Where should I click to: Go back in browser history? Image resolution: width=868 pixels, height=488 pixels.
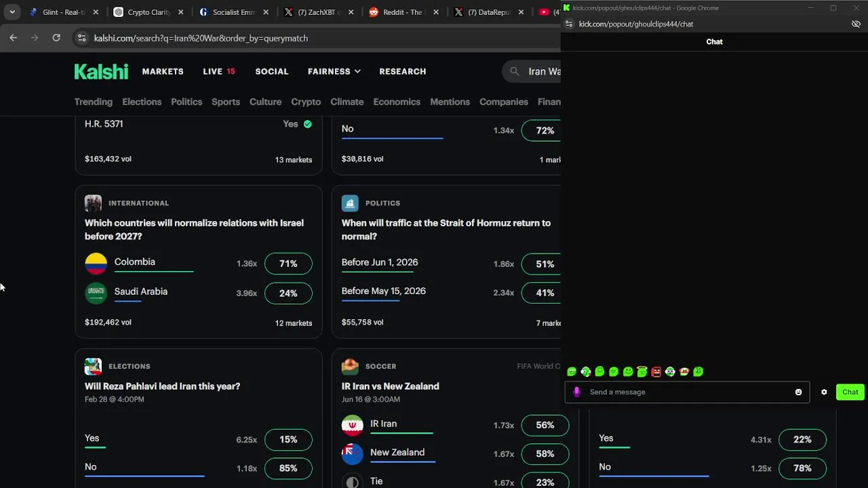pyautogui.click(x=13, y=38)
